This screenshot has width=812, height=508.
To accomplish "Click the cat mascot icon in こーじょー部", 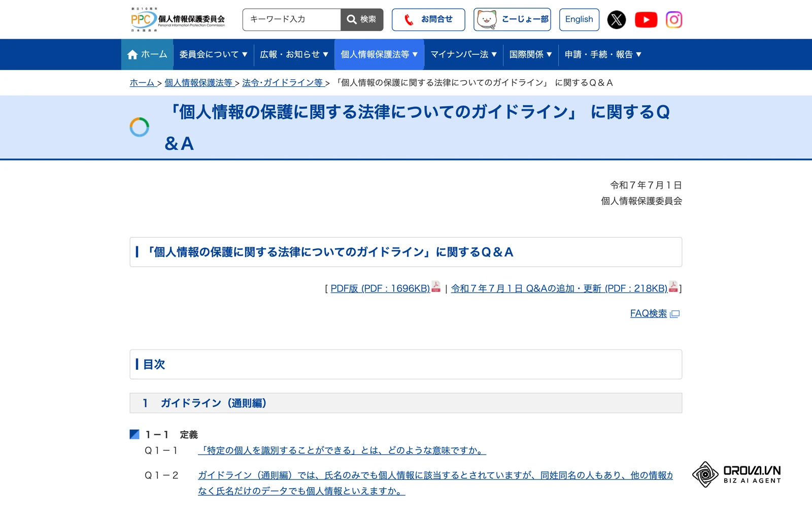I will 487,19.
